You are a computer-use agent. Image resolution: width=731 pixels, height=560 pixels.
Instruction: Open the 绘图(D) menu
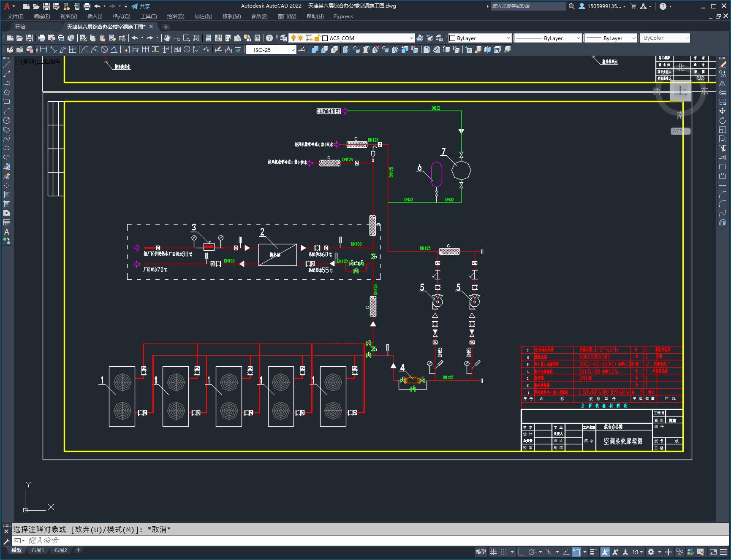click(x=175, y=16)
